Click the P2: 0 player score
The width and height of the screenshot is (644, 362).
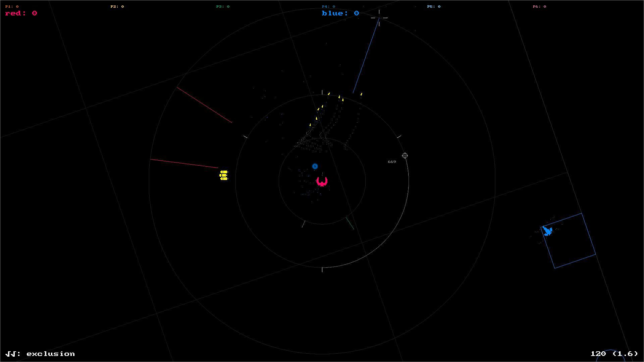click(117, 6)
